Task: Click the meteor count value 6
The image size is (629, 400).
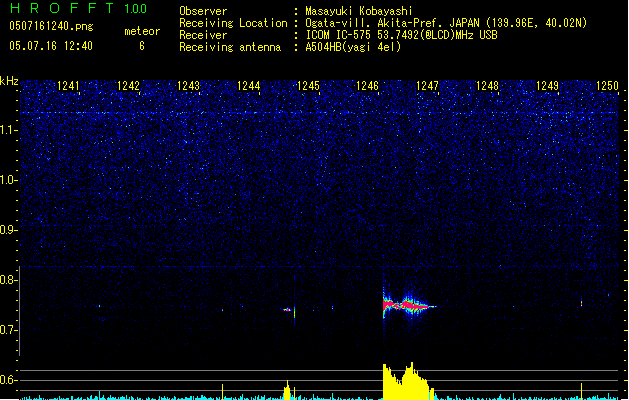Action: (142, 46)
